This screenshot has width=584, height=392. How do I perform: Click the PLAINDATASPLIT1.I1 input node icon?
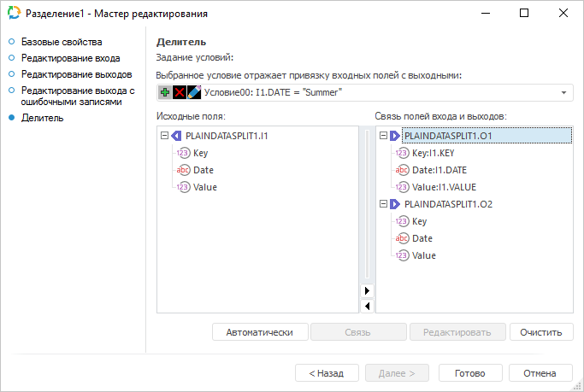click(x=176, y=136)
